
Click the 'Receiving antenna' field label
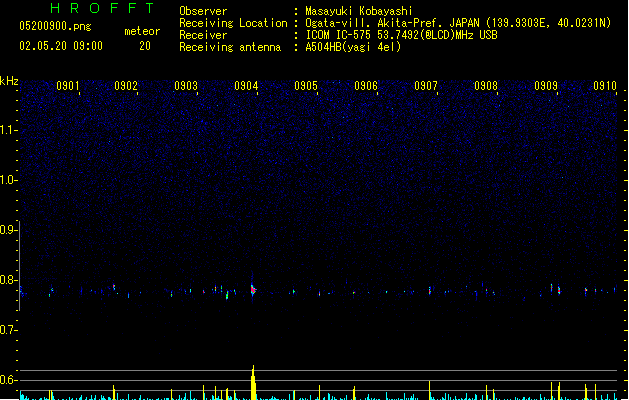point(230,47)
